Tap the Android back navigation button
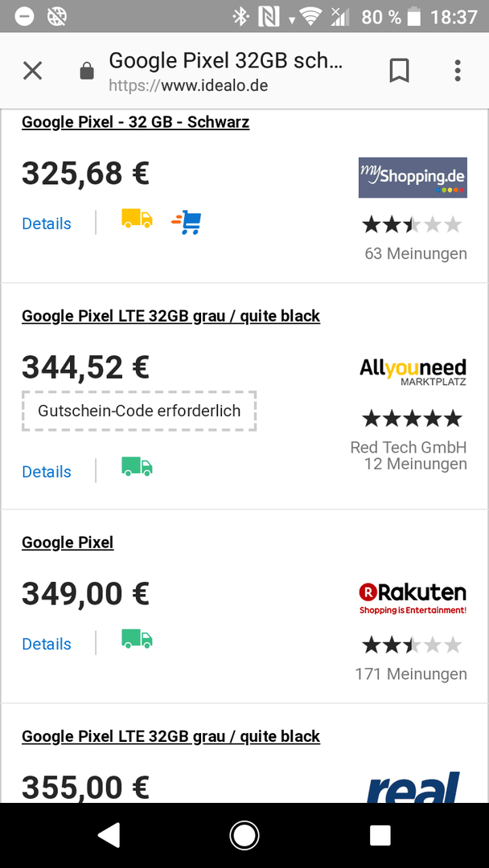The width and height of the screenshot is (489, 868). pyautogui.click(x=109, y=835)
